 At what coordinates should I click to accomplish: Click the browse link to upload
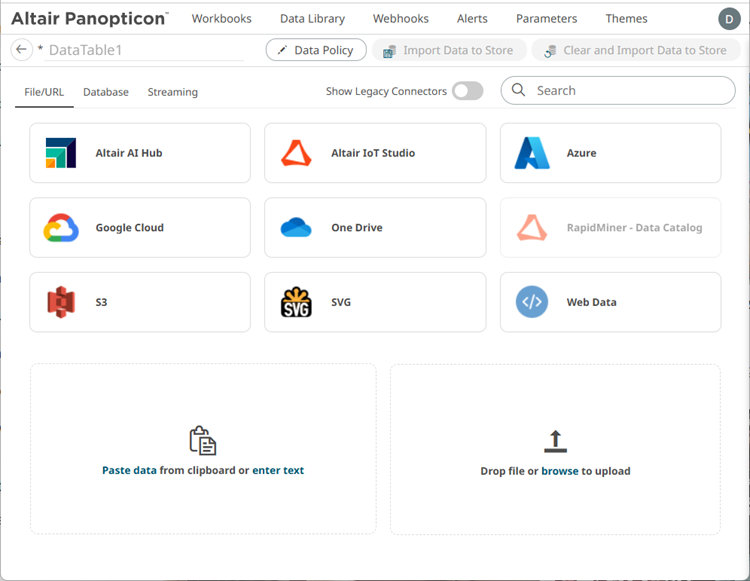pyautogui.click(x=560, y=471)
